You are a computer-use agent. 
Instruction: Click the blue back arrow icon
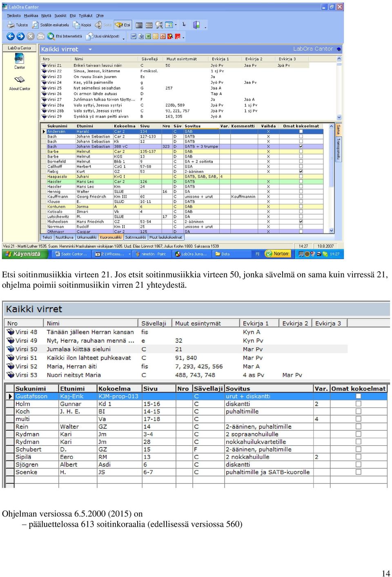pos(11,36)
